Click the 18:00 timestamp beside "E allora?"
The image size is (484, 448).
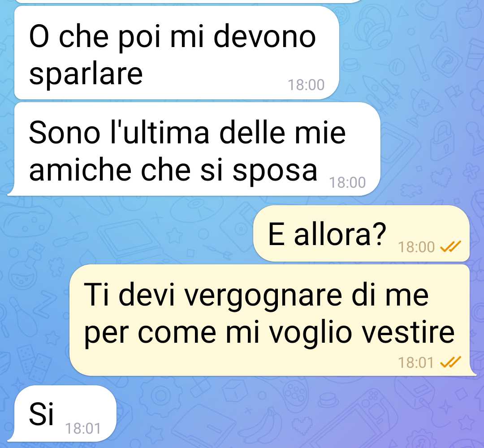[416, 247]
